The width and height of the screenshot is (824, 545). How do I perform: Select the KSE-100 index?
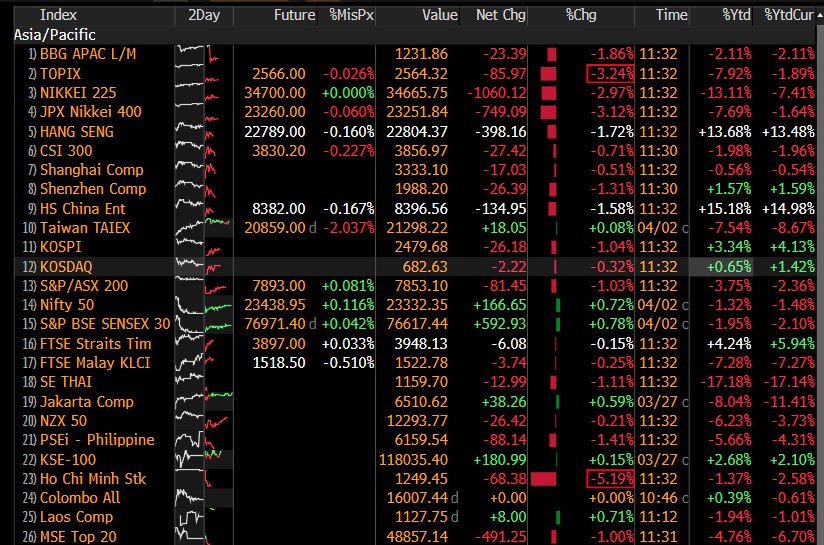click(68, 460)
